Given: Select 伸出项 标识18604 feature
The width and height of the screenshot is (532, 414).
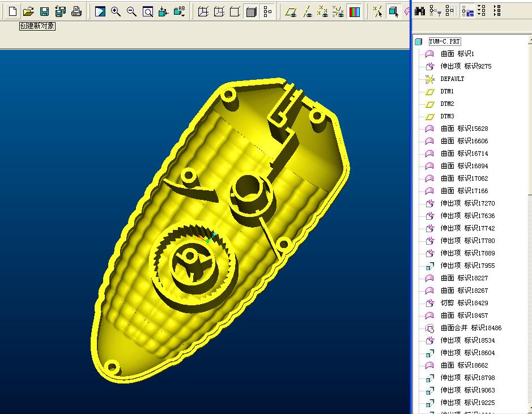Looking at the screenshot, I should [x=467, y=353].
